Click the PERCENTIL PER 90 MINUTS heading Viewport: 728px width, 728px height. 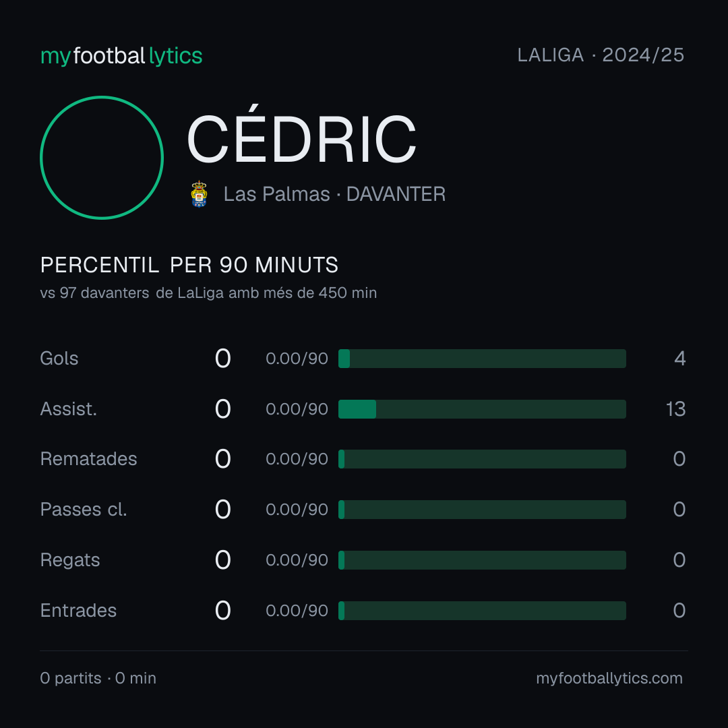tap(189, 265)
